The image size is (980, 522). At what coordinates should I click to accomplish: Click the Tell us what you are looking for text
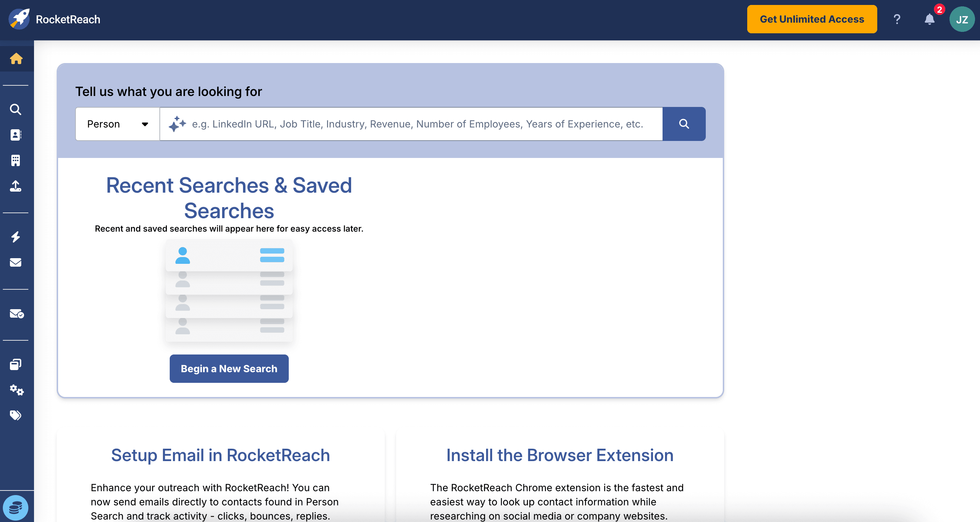pyautogui.click(x=169, y=92)
